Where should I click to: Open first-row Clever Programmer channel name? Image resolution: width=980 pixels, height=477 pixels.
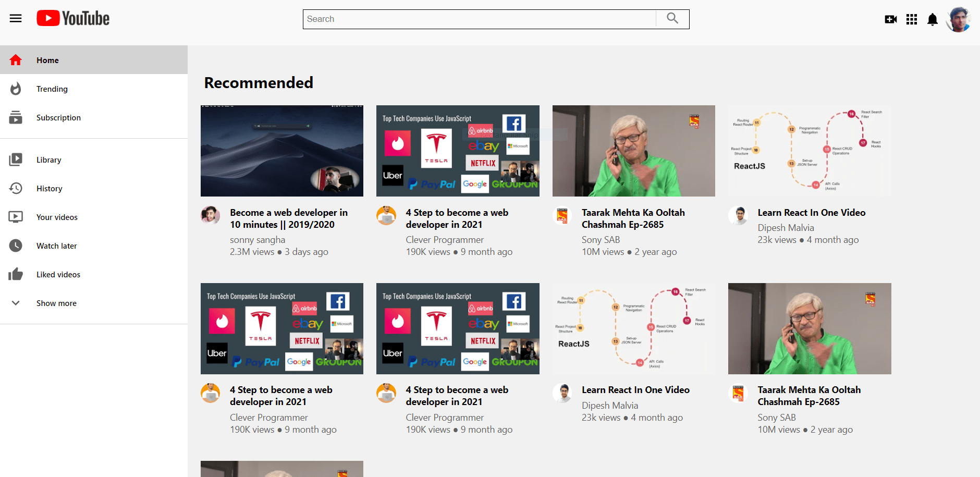pyautogui.click(x=445, y=240)
